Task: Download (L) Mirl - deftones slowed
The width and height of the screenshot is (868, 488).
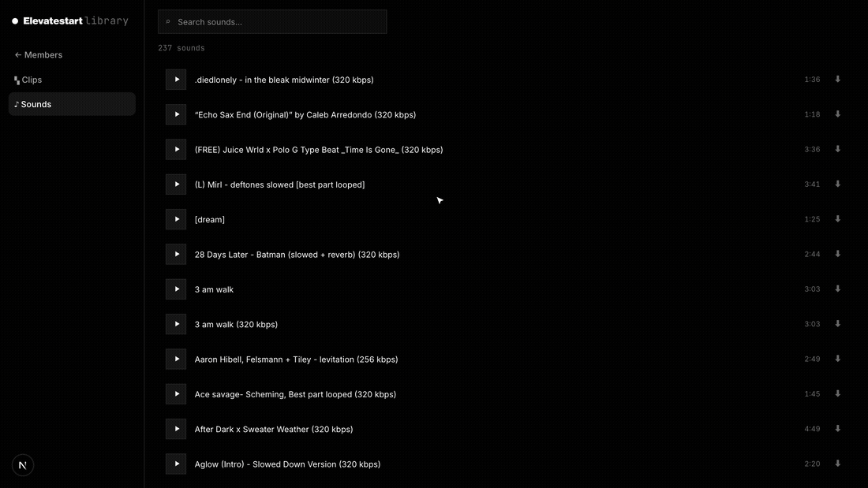Action: point(837,184)
